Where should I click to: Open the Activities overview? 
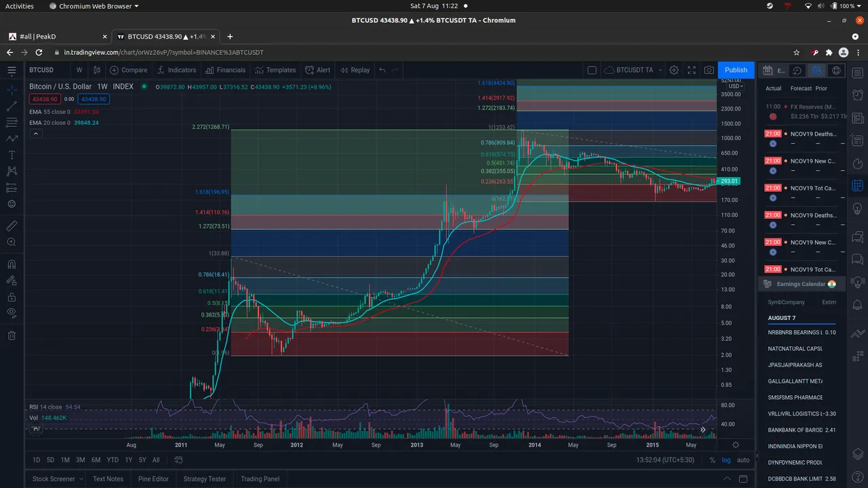pos(20,6)
